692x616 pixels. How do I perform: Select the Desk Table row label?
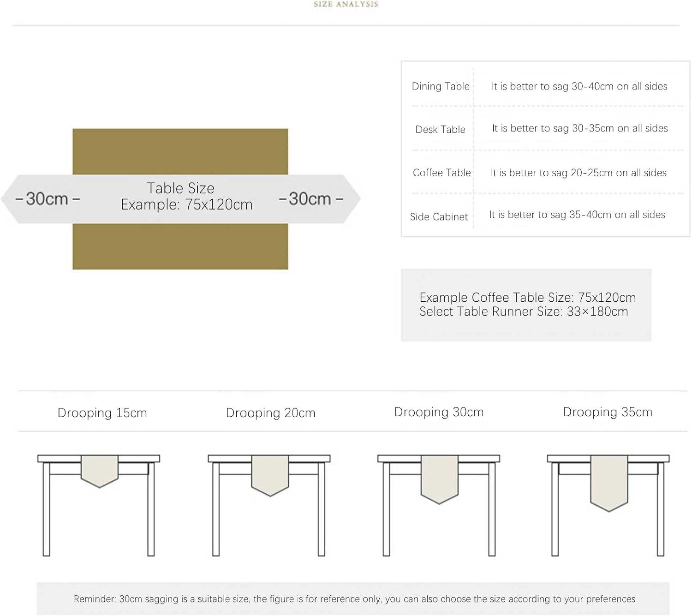440,130
